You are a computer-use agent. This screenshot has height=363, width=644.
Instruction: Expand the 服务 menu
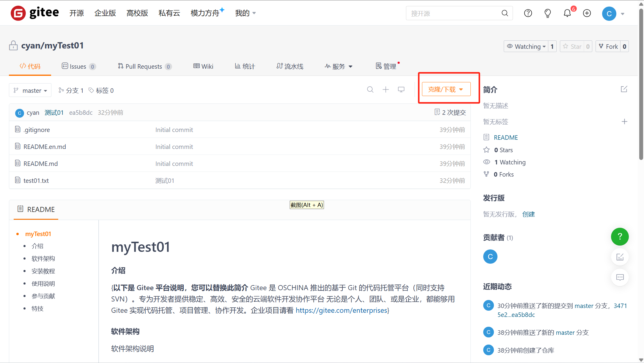(x=338, y=66)
